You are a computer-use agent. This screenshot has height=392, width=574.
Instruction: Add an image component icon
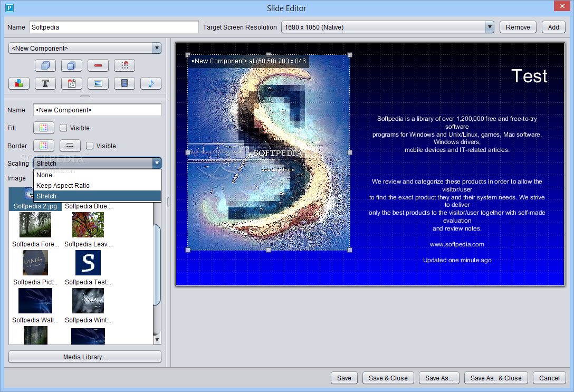(x=98, y=83)
